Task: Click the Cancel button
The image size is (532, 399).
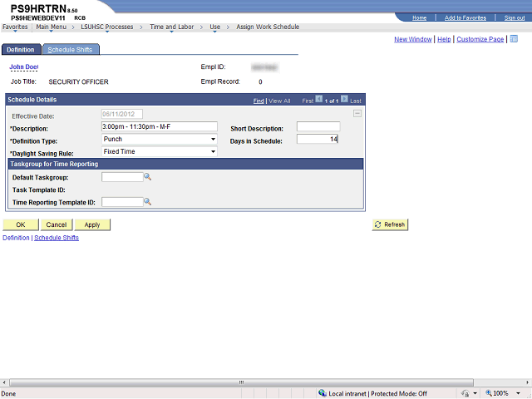Action: coord(57,224)
